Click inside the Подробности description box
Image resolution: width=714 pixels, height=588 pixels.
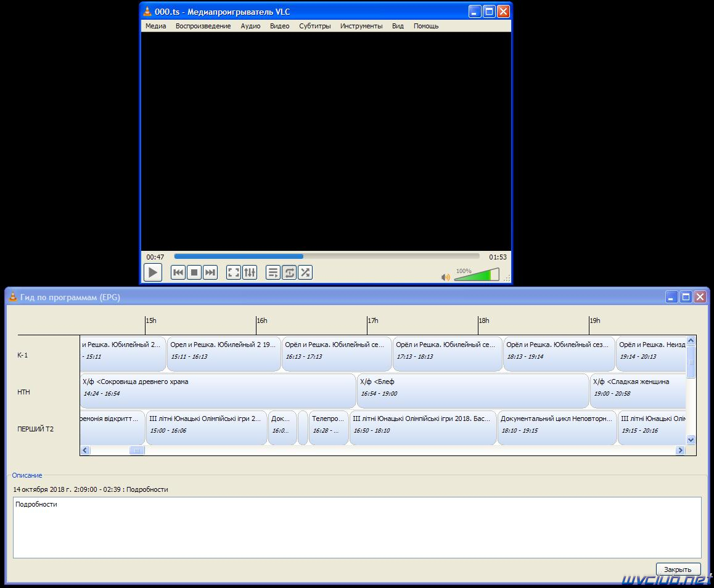tap(357, 528)
